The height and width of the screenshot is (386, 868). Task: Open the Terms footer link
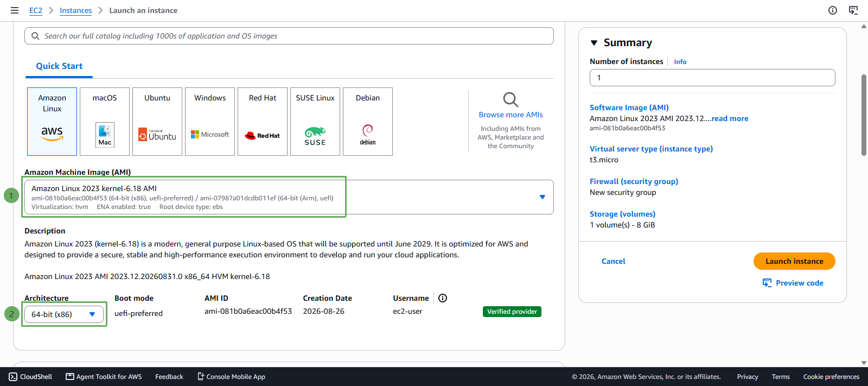[x=781, y=377]
